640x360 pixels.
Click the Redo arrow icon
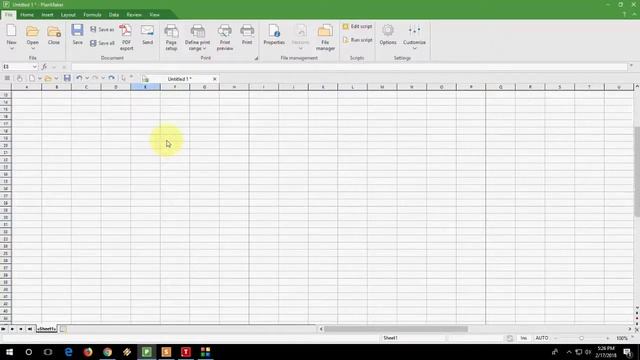point(95,78)
